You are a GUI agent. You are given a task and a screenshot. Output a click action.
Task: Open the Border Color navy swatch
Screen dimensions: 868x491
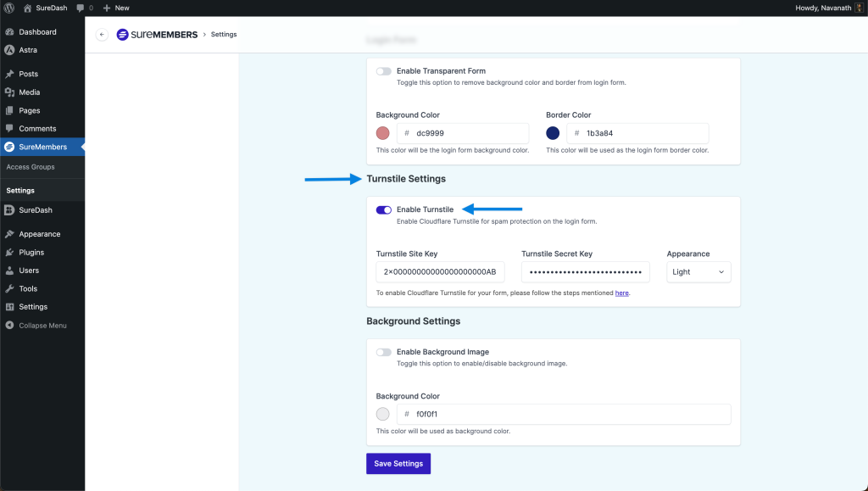(553, 133)
